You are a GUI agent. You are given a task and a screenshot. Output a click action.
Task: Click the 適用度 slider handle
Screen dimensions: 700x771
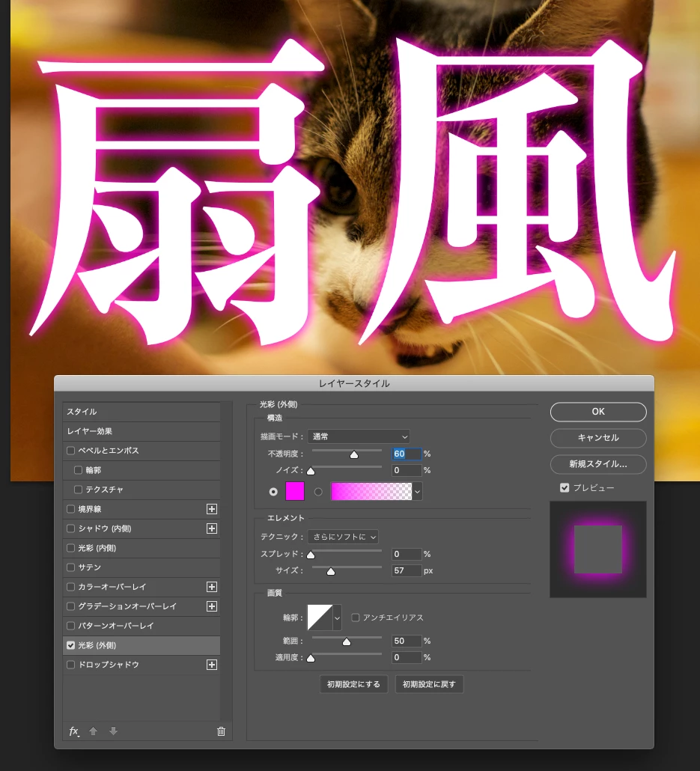pyautogui.click(x=311, y=659)
